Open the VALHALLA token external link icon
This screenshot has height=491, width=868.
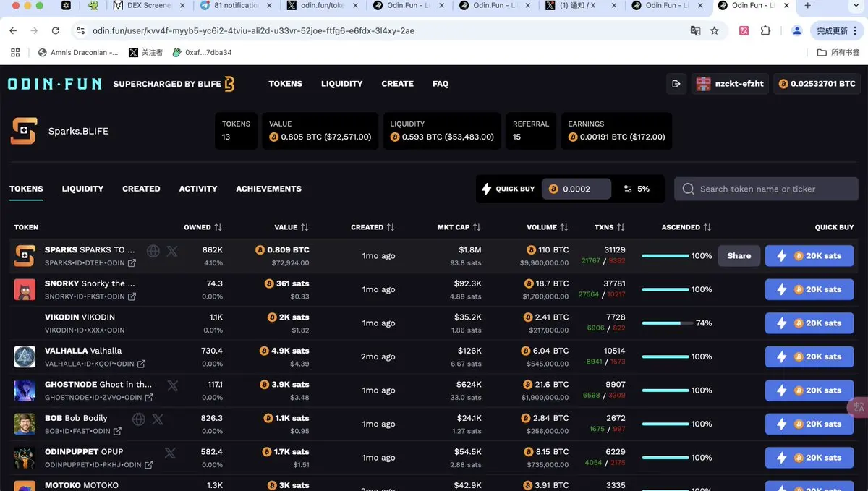(x=142, y=364)
